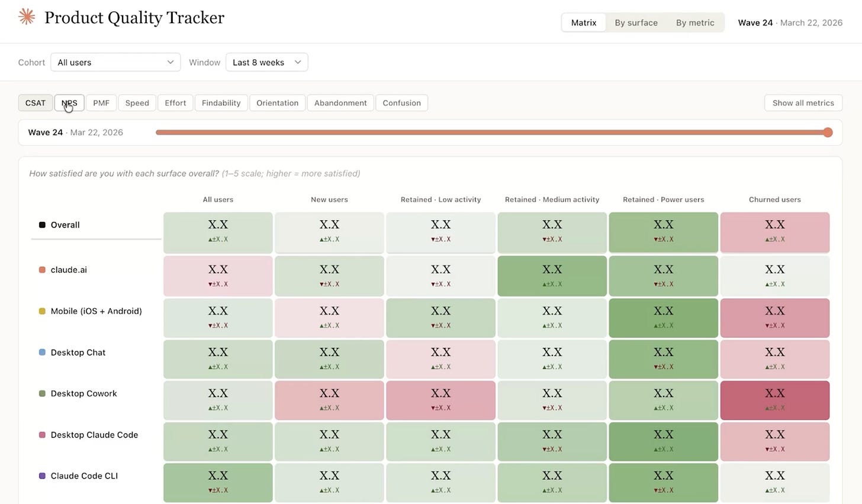Select the Effort metric chip
Image resolution: width=862 pixels, height=504 pixels.
point(175,103)
